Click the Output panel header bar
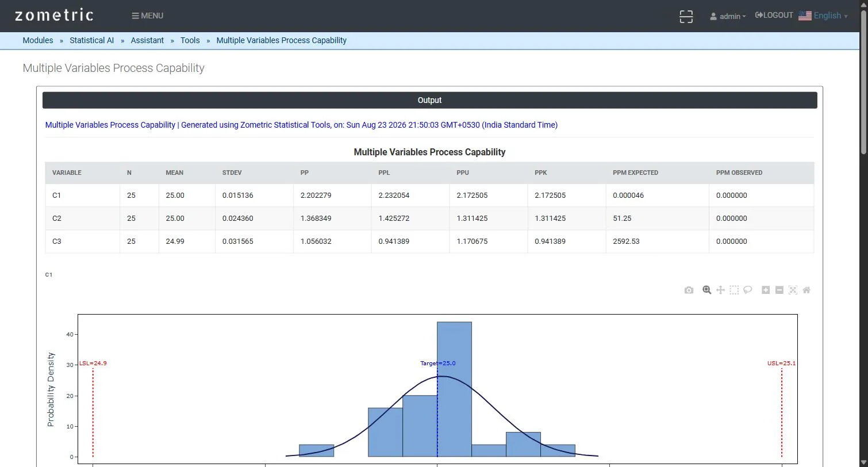 pyautogui.click(x=429, y=100)
